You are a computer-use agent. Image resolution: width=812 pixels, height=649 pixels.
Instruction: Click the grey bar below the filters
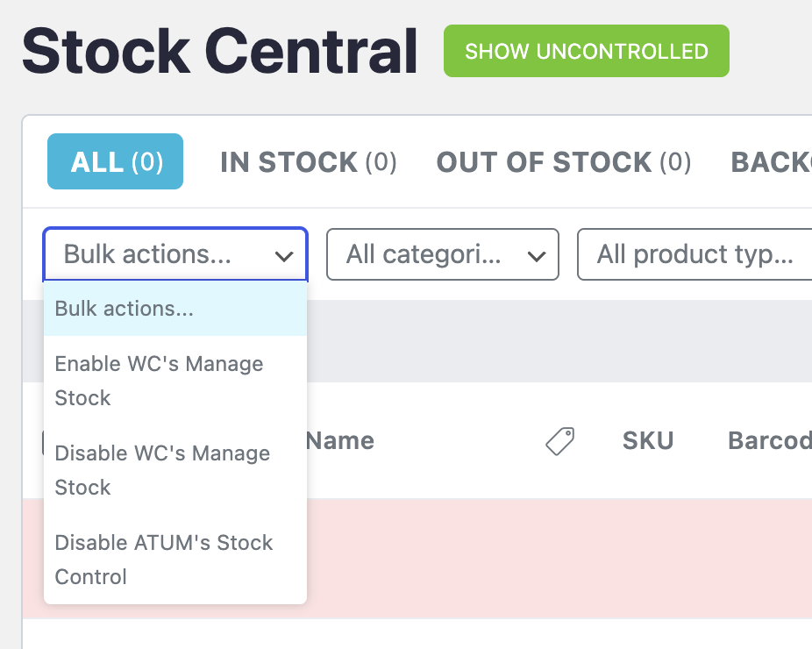point(561,341)
